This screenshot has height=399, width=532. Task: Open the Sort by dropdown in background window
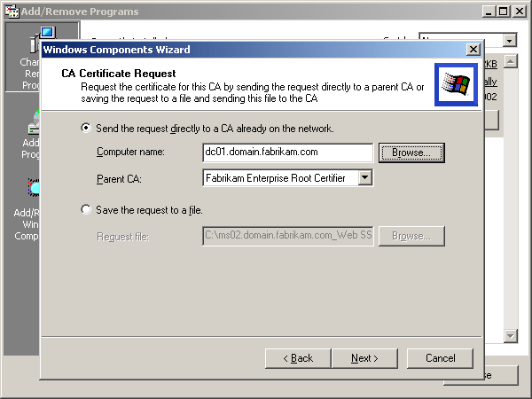coord(509,41)
